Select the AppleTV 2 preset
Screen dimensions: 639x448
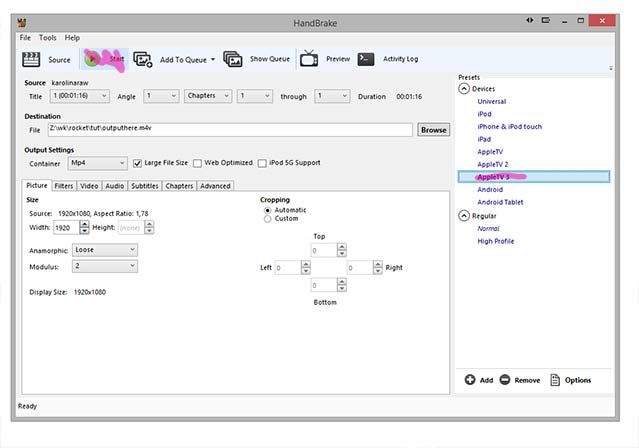pyautogui.click(x=493, y=165)
